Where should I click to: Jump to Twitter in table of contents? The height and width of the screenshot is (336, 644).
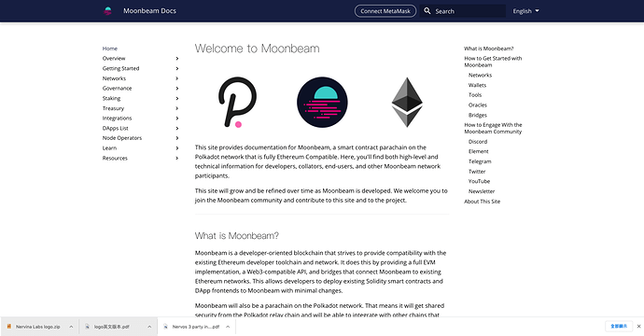[477, 172]
